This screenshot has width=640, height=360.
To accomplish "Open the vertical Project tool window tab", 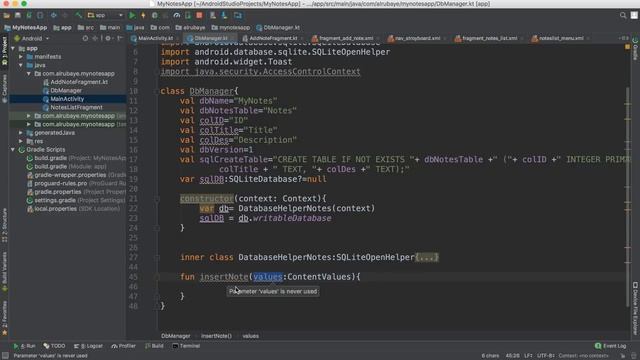I will coord(4,52).
